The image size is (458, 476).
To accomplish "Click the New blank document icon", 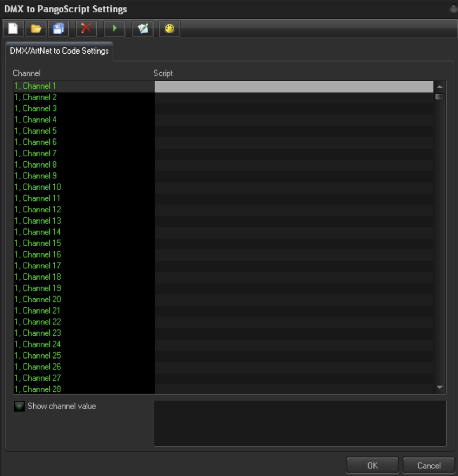I will pyautogui.click(x=13, y=28).
